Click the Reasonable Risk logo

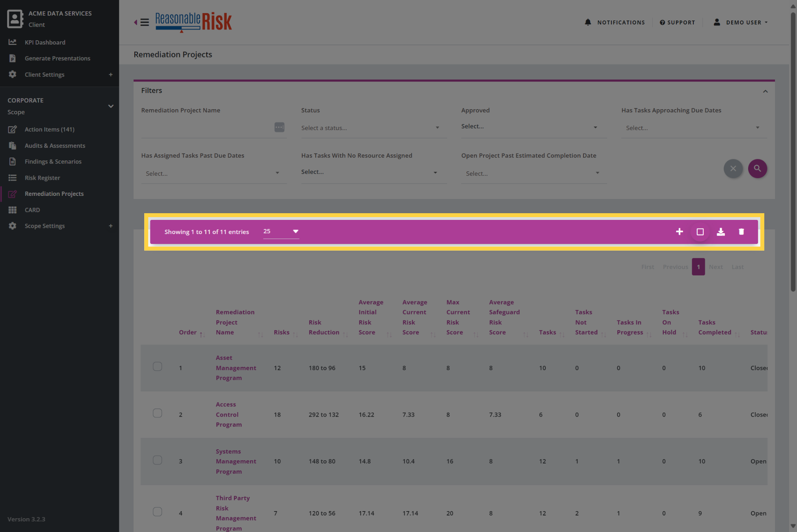click(193, 22)
